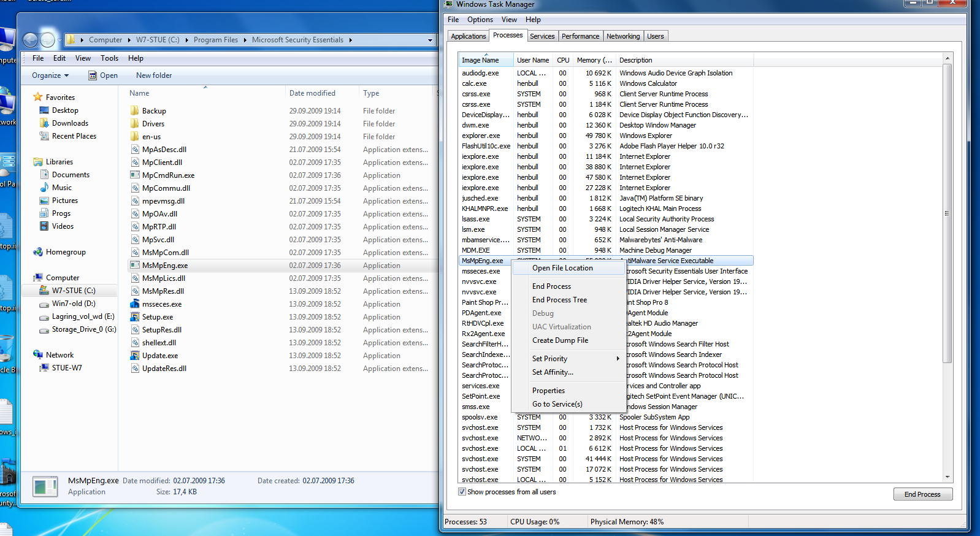The image size is (980, 536).
Task: Click the msseces.exe application icon
Action: (135, 304)
